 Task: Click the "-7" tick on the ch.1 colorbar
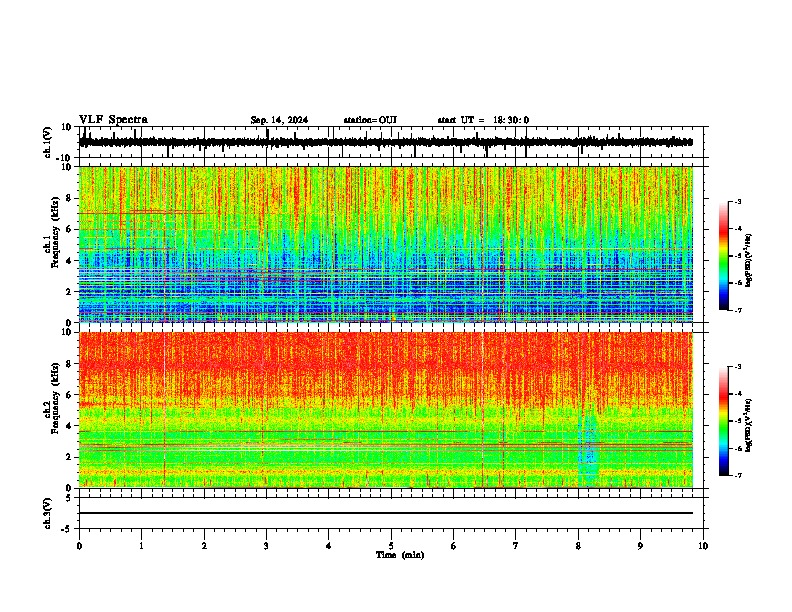(737, 310)
